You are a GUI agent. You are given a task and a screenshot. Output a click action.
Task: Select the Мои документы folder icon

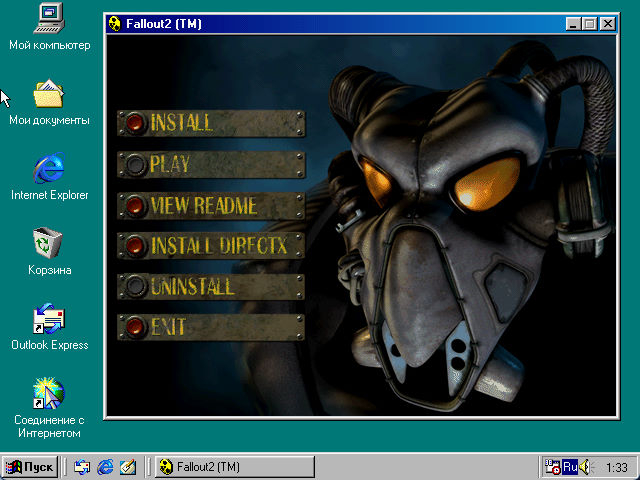49,102
